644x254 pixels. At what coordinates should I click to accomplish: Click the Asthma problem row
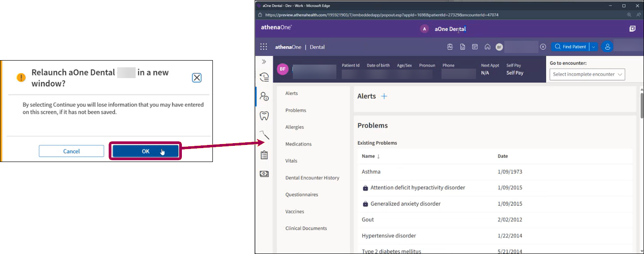(x=494, y=172)
